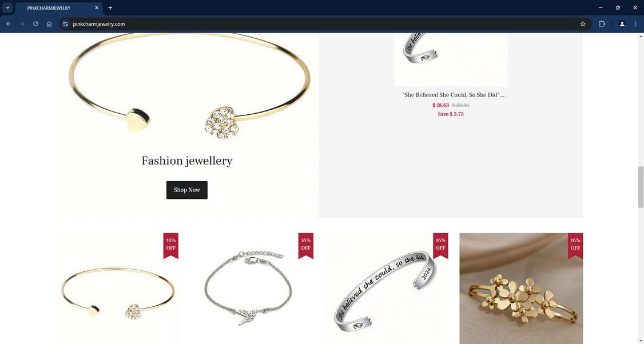The width and height of the screenshot is (644, 344).
Task: Open the gold heart bangle thumbnail
Action: 117,289
